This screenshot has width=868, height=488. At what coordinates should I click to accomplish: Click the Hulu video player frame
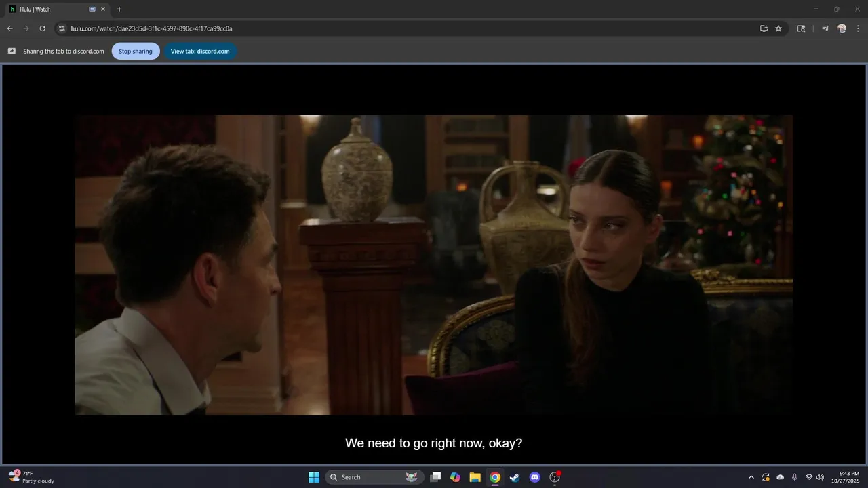[434, 264]
